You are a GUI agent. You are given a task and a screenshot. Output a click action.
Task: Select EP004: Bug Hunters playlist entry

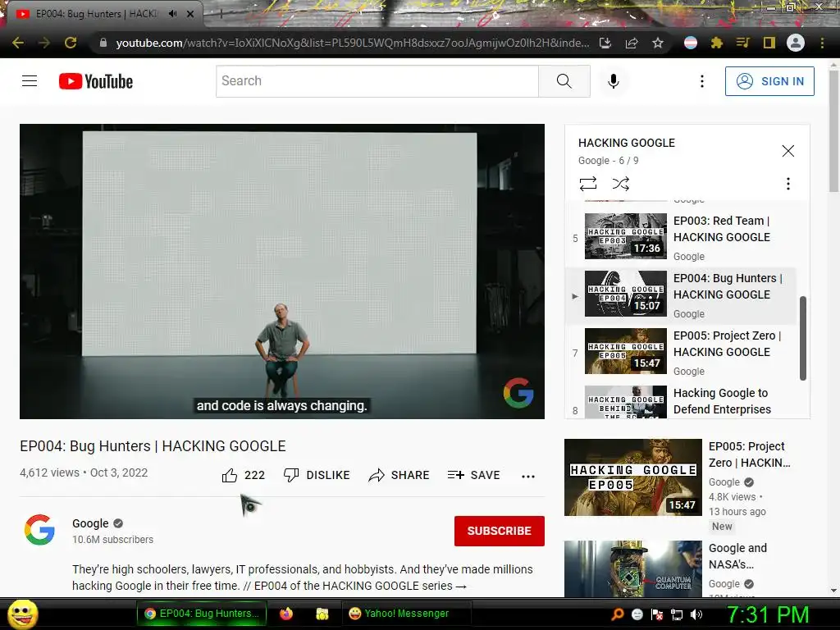point(682,295)
